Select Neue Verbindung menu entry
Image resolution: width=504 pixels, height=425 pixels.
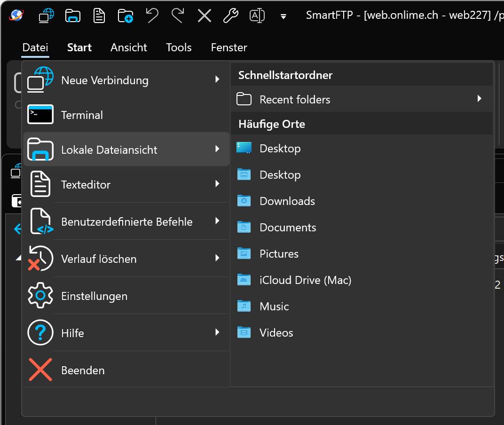[126, 80]
